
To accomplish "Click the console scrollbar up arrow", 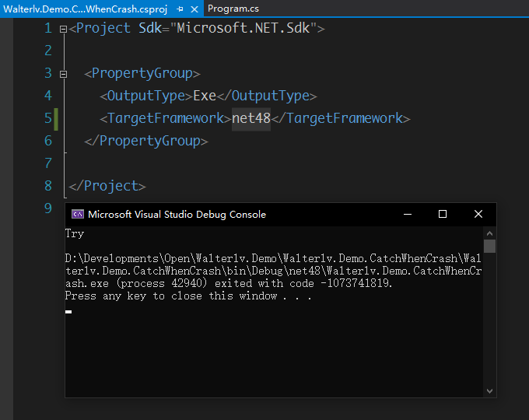I will (489, 233).
